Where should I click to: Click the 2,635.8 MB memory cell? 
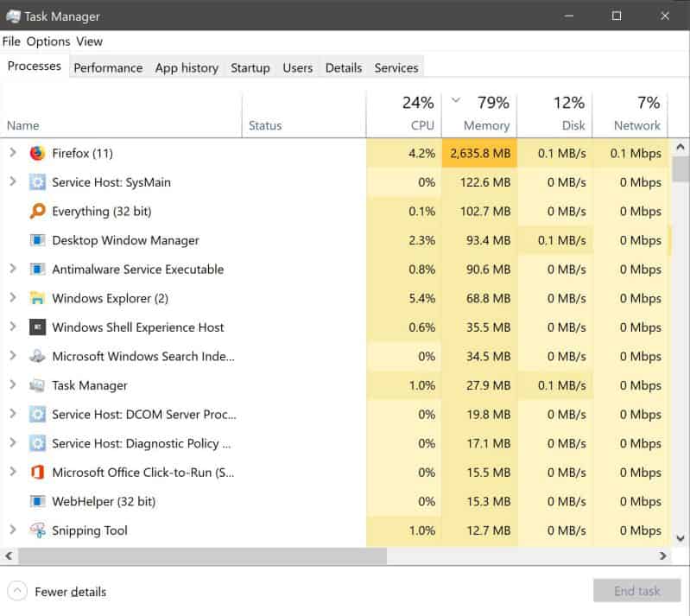point(479,153)
